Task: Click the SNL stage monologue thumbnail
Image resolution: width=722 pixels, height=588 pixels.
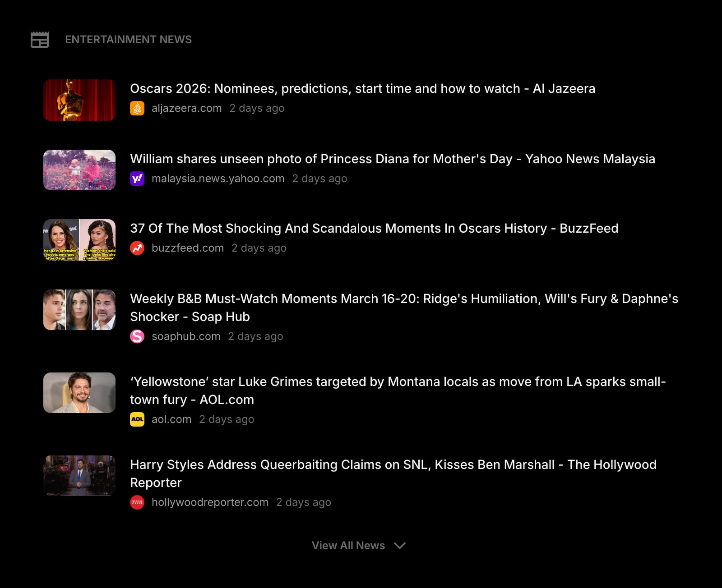Action: [x=79, y=476]
